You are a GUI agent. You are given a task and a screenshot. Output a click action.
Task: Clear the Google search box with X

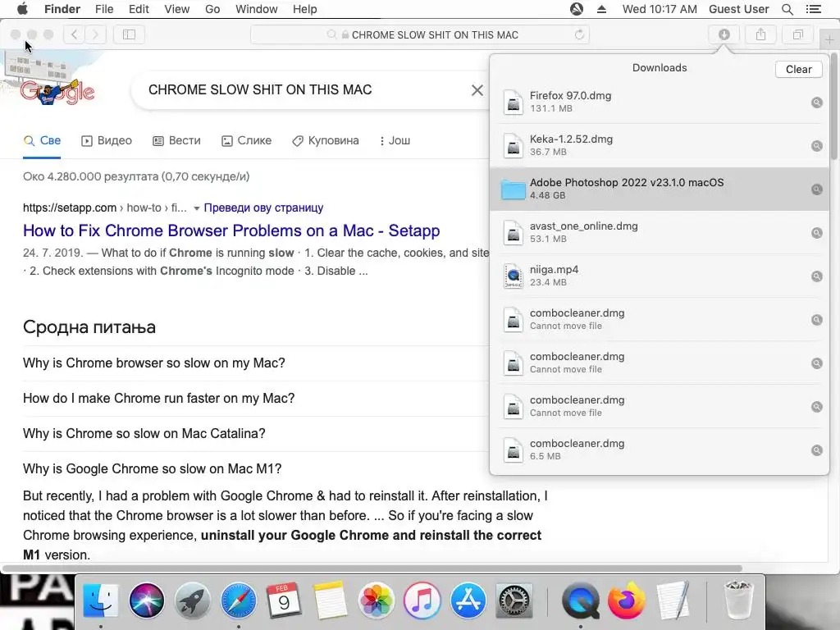tap(477, 90)
